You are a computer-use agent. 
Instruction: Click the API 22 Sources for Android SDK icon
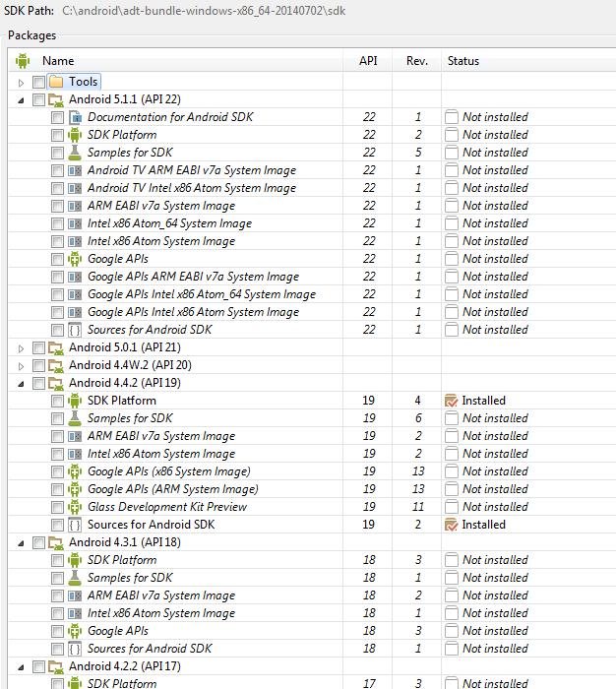tap(75, 330)
